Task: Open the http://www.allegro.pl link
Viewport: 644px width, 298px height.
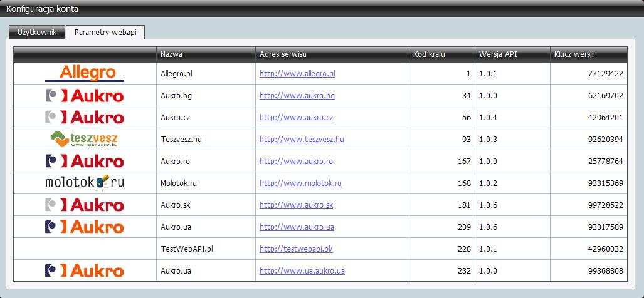Action: pos(297,74)
